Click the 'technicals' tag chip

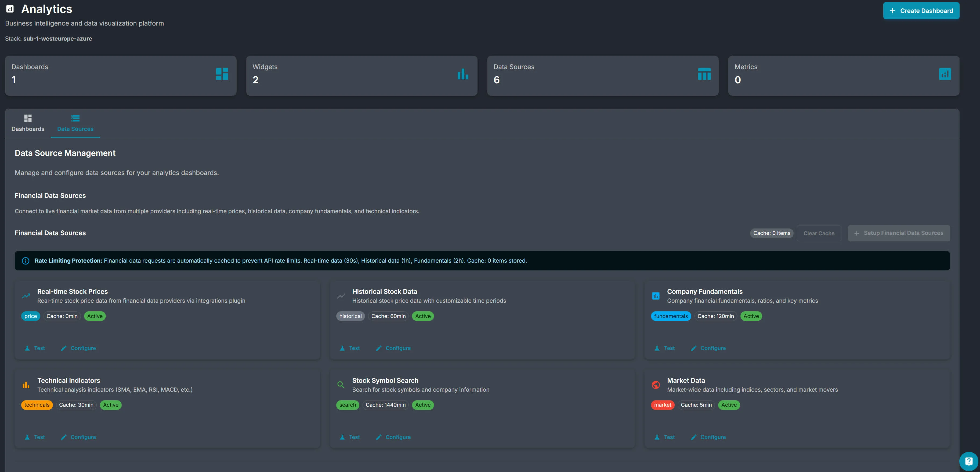point(37,405)
